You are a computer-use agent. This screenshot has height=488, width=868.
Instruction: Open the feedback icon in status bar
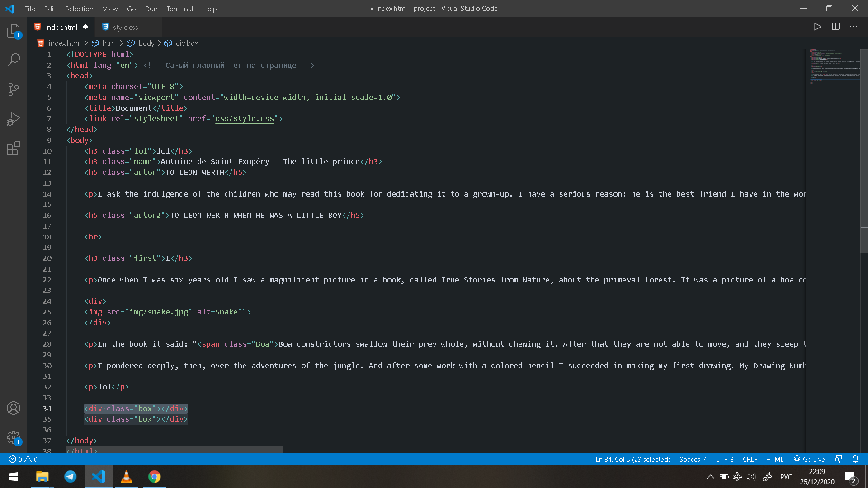click(x=838, y=459)
